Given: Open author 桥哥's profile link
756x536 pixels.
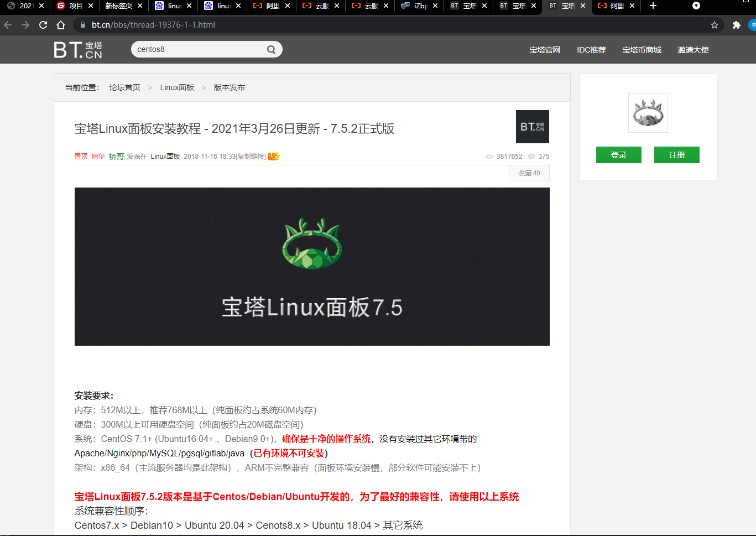Looking at the screenshot, I should click(116, 157).
